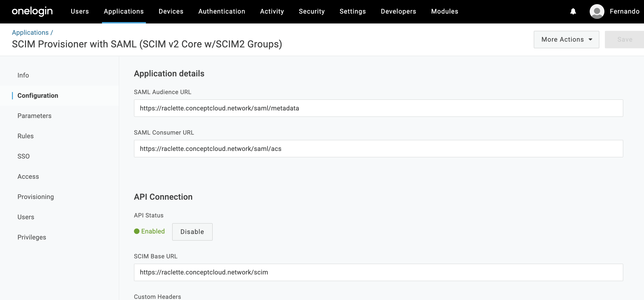Select Info in the sidebar

click(23, 75)
